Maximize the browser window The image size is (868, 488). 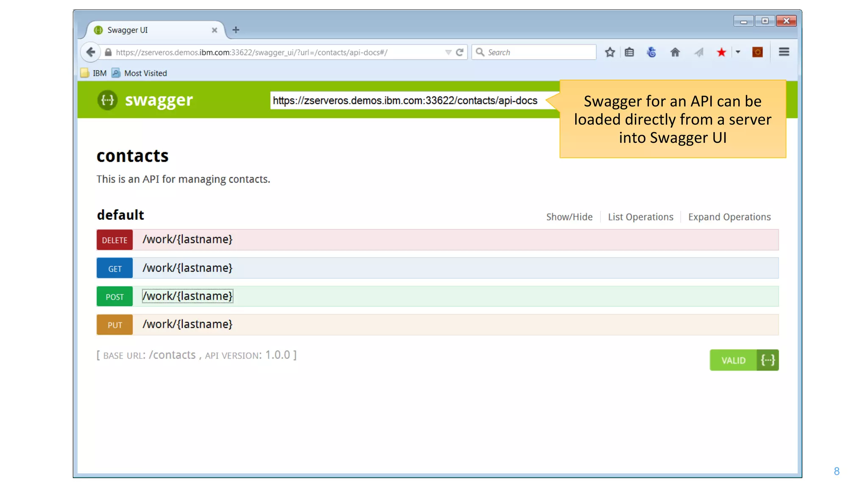(765, 21)
